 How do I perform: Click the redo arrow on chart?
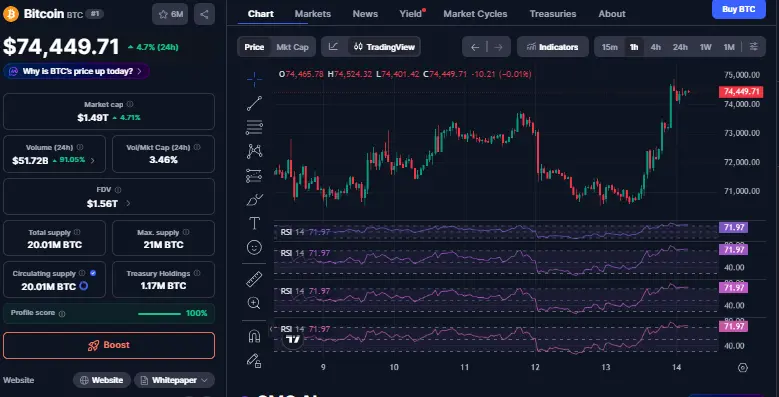tap(498, 47)
